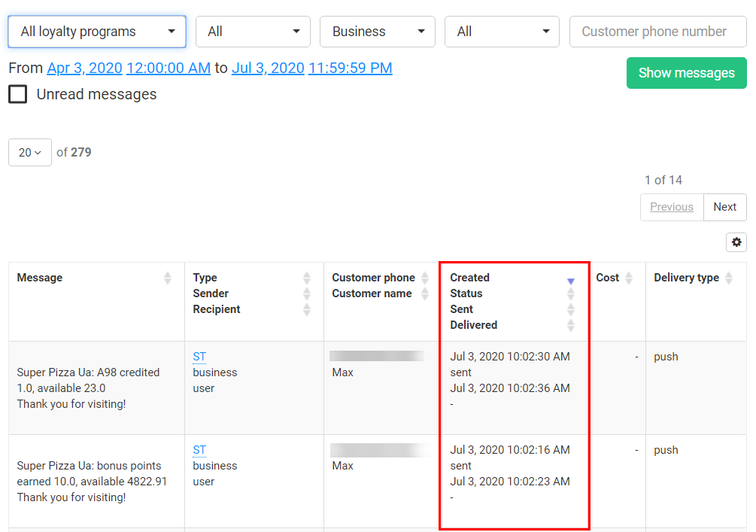Expand the Business filter dropdown
The height and width of the screenshot is (532, 756).
[x=377, y=32]
